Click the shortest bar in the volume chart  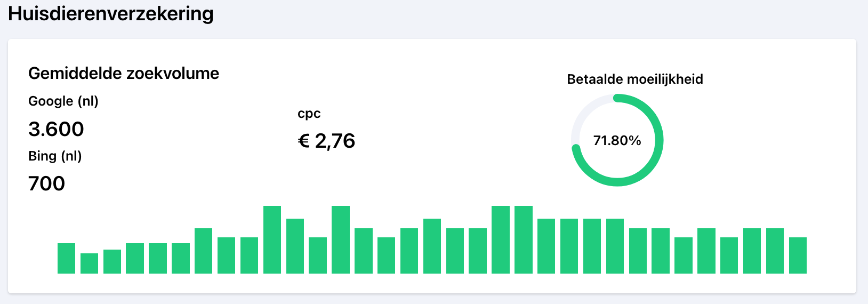(89, 263)
